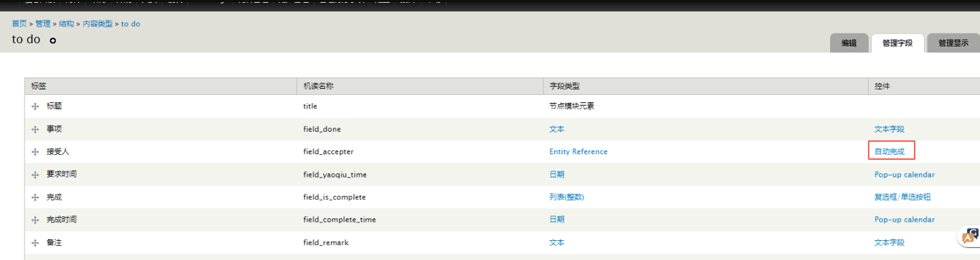Click the drag handle for 标题 row

pyautogui.click(x=35, y=106)
